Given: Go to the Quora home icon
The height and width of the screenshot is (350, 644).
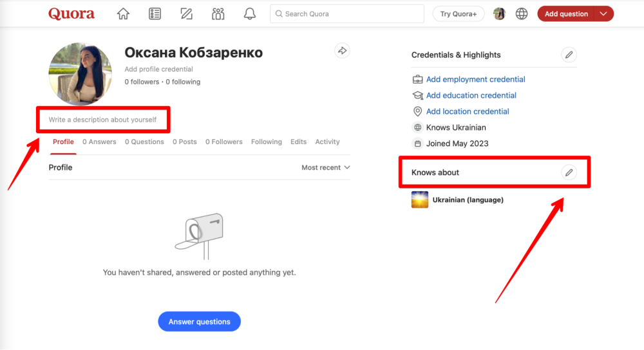Looking at the screenshot, I should pos(123,14).
